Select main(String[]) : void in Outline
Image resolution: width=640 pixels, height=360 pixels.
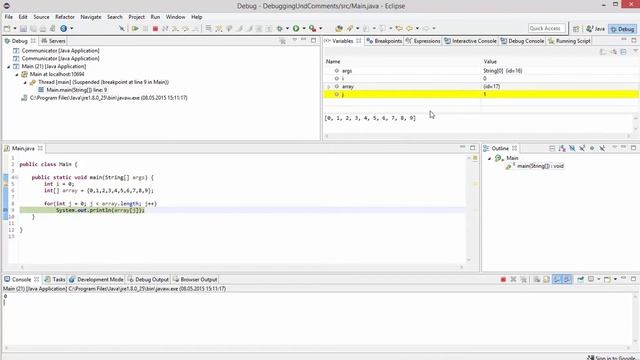pos(540,166)
